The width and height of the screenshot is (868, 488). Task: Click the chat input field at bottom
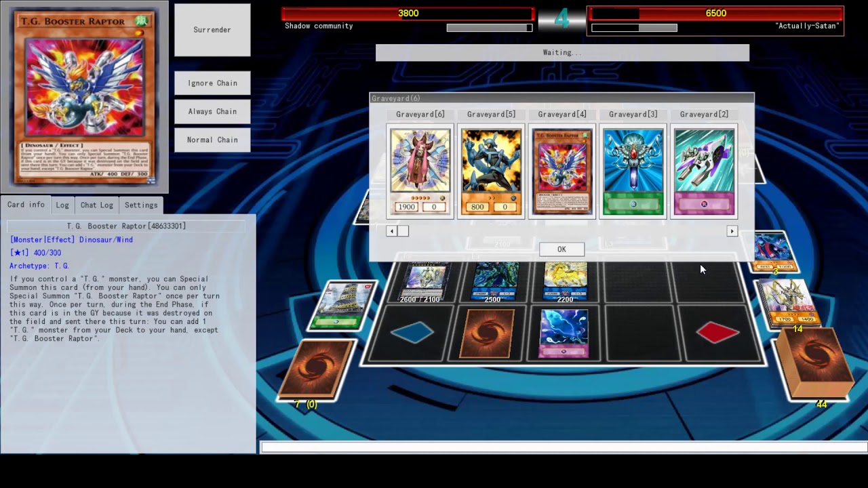[x=564, y=447]
